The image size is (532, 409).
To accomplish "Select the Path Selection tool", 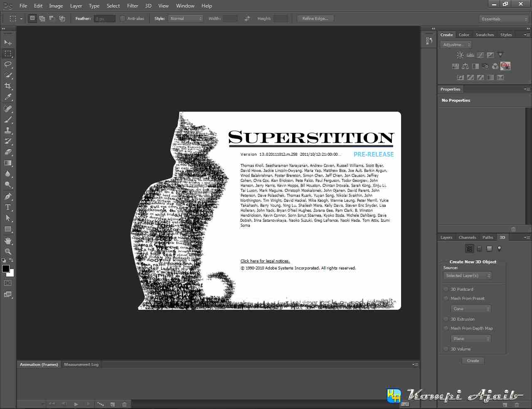I will point(8,218).
